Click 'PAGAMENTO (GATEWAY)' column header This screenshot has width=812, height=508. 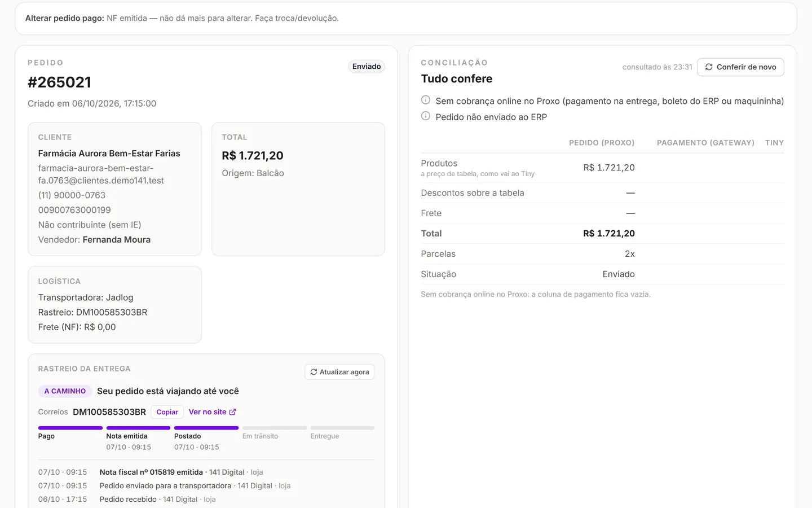(x=705, y=143)
